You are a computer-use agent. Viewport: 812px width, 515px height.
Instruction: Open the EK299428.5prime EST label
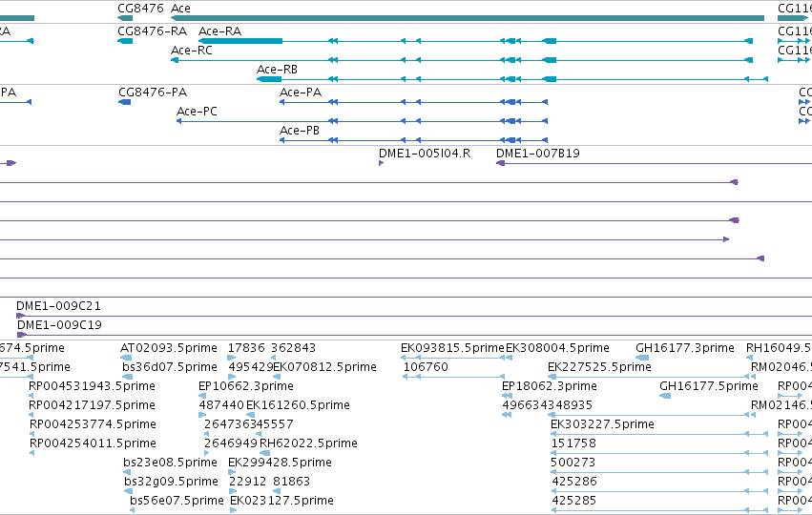click(x=281, y=463)
